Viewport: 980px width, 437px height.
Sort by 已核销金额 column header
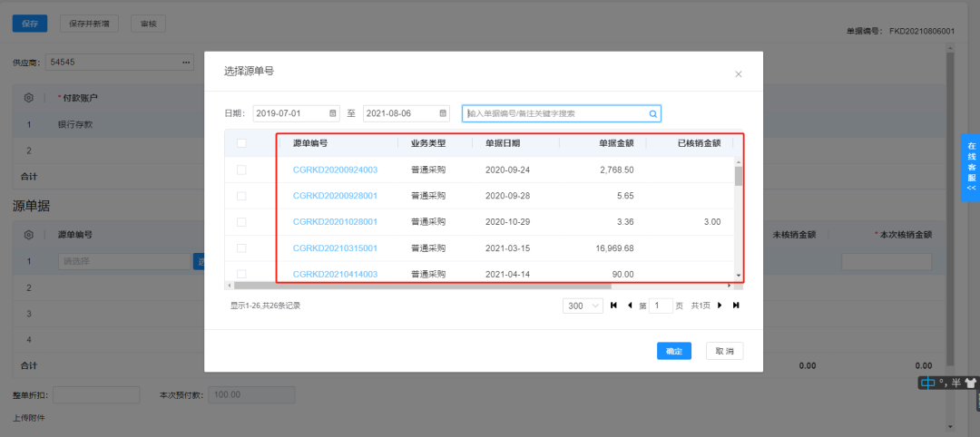point(700,143)
